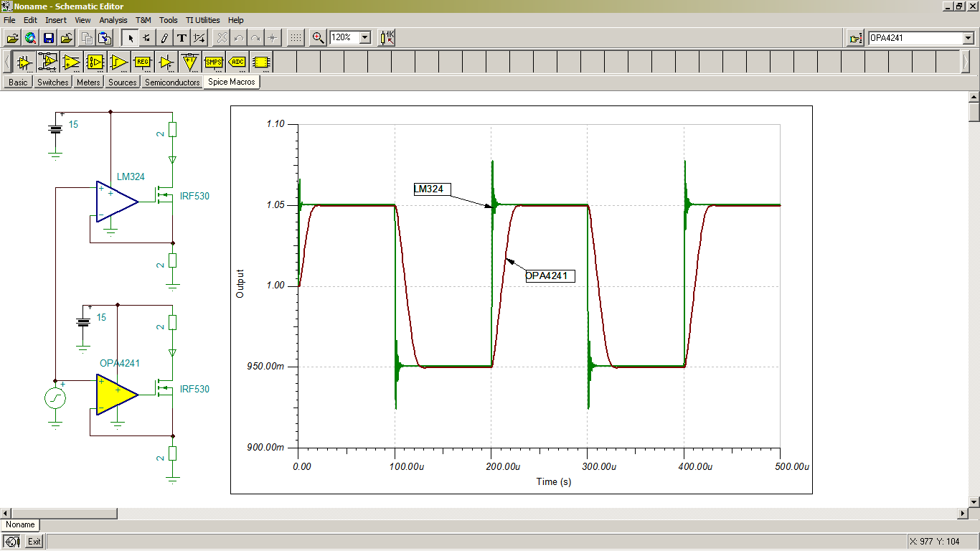
Task: Click the magnifier zoom icon
Action: click(318, 38)
